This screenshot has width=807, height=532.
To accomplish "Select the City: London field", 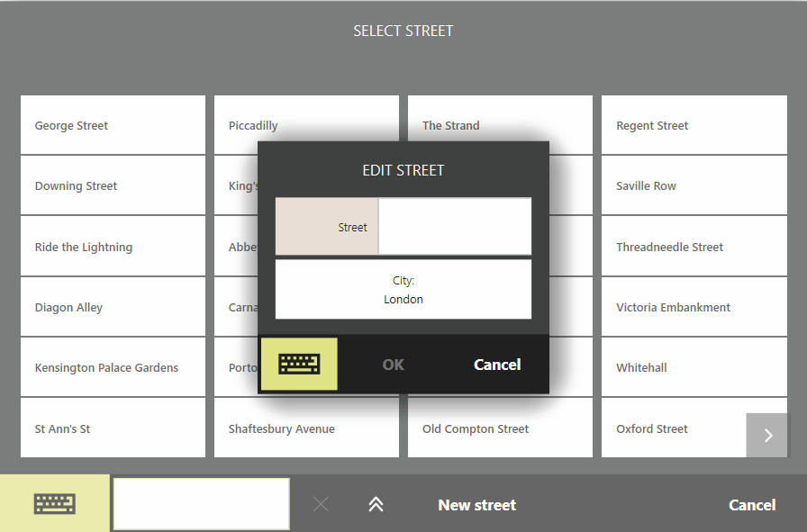I will click(403, 290).
